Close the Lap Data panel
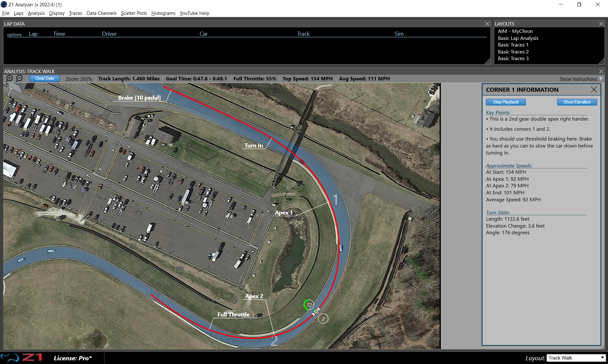 tap(487, 24)
